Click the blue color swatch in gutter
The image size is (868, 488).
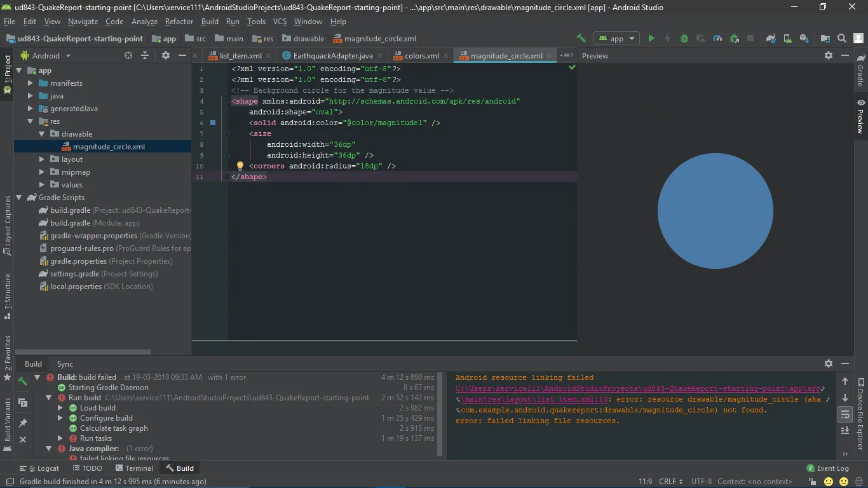213,123
